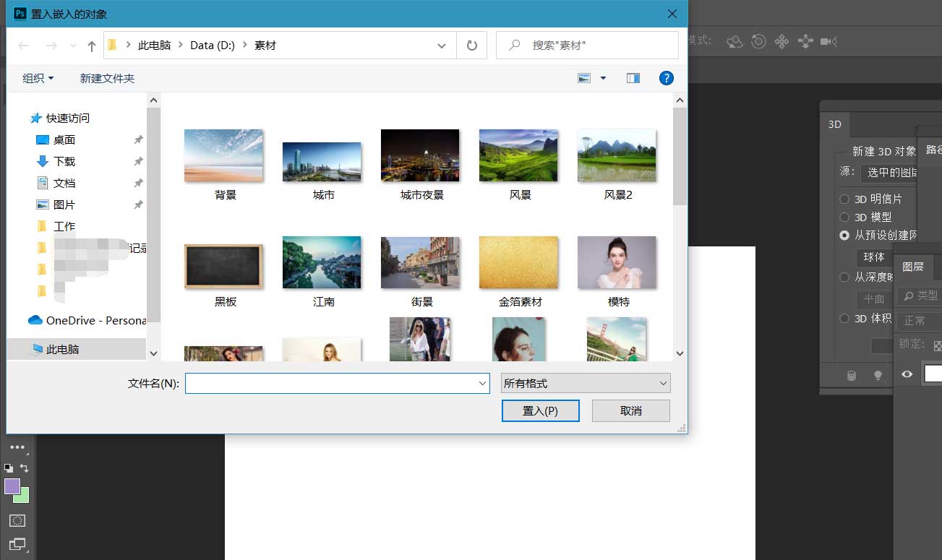Switch to the 图层 panel tab

coord(913,267)
